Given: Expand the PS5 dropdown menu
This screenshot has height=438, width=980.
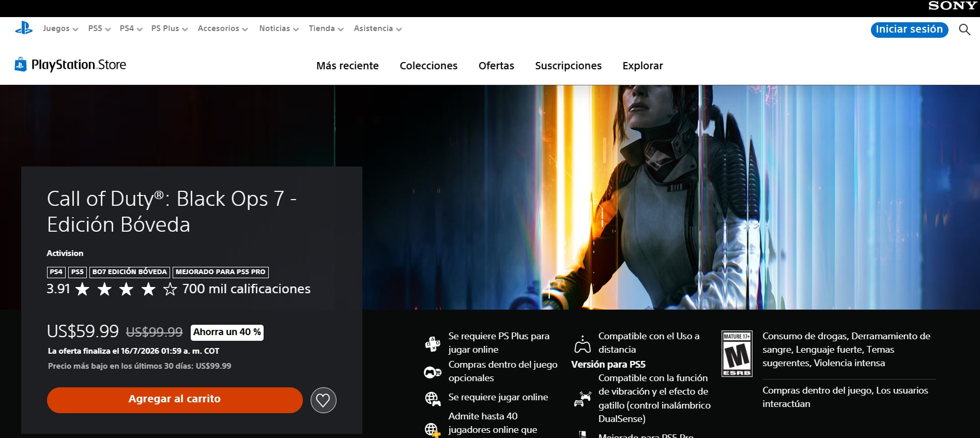Looking at the screenshot, I should pos(99,28).
